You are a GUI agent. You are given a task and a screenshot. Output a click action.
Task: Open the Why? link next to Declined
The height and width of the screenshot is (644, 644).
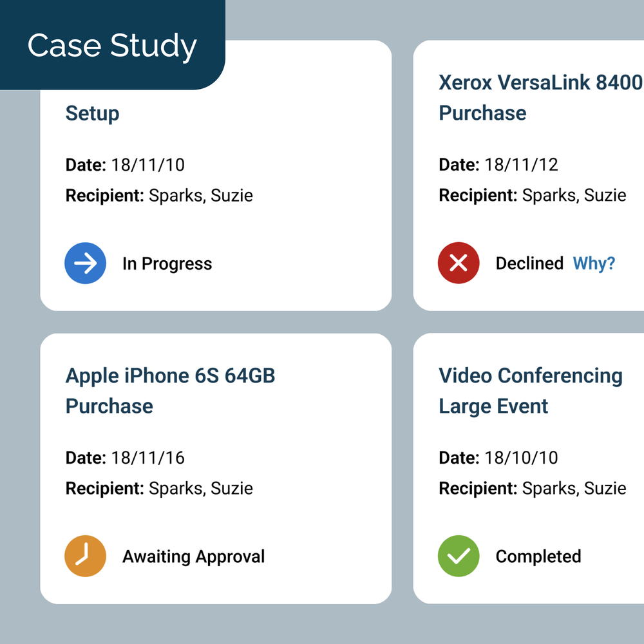(x=594, y=263)
